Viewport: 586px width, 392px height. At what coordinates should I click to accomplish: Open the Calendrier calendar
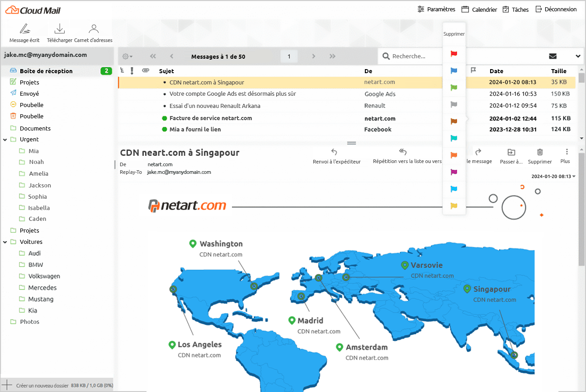pyautogui.click(x=479, y=9)
